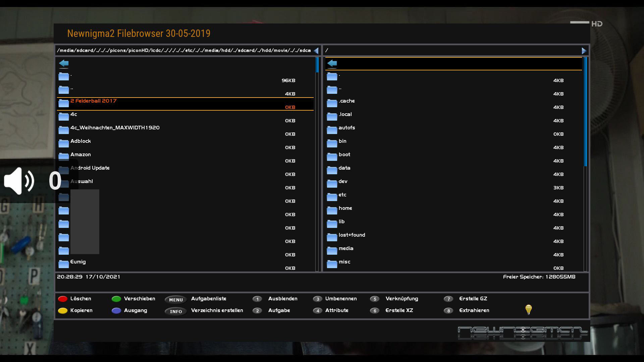Click the left pane back arrow icon
Screen dimensions: 644x362
[64, 63]
